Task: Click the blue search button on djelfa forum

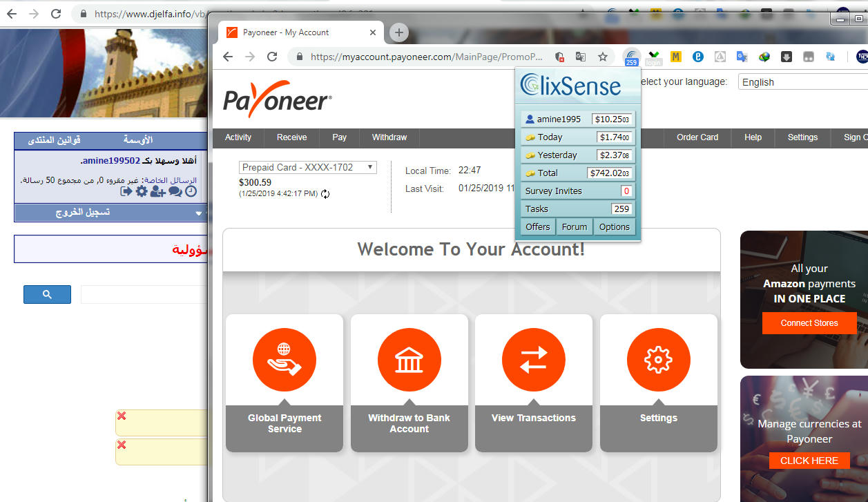Action: pos(47,294)
